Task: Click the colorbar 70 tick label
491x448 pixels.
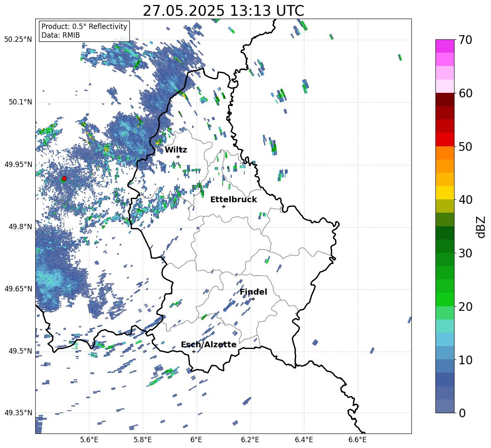Action: point(465,40)
